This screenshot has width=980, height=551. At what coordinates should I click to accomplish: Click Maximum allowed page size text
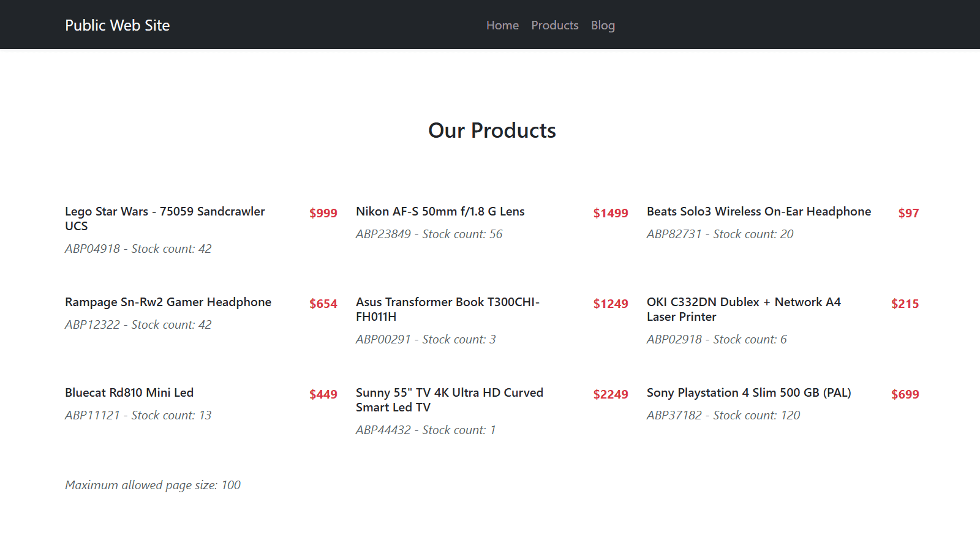point(153,485)
